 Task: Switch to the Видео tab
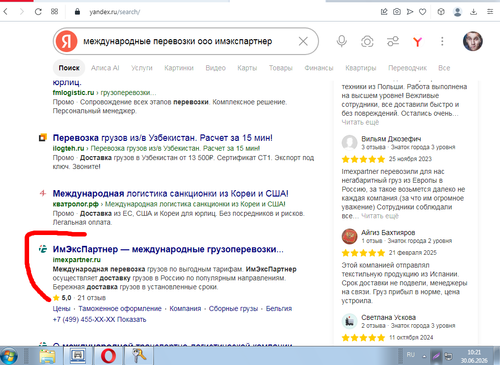215,68
